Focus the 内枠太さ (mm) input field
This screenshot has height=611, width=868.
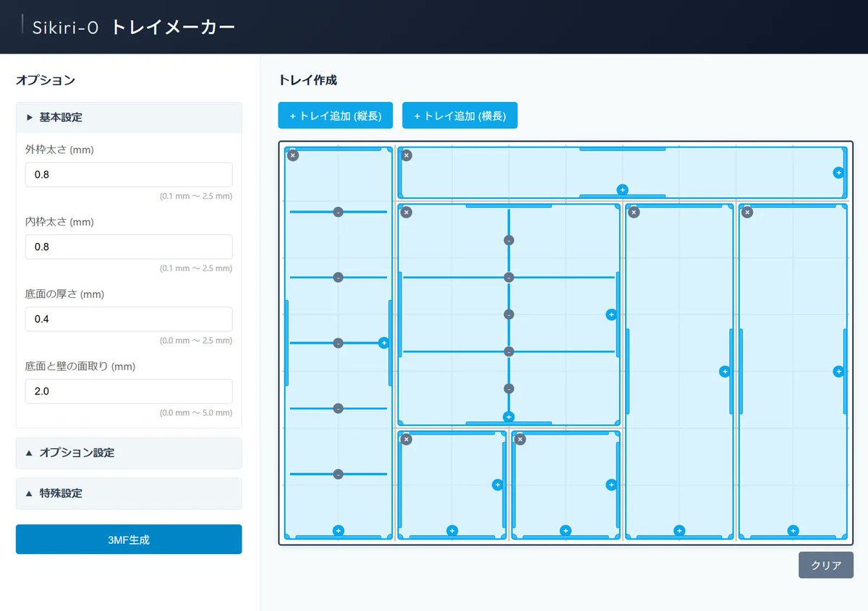pyautogui.click(x=129, y=247)
